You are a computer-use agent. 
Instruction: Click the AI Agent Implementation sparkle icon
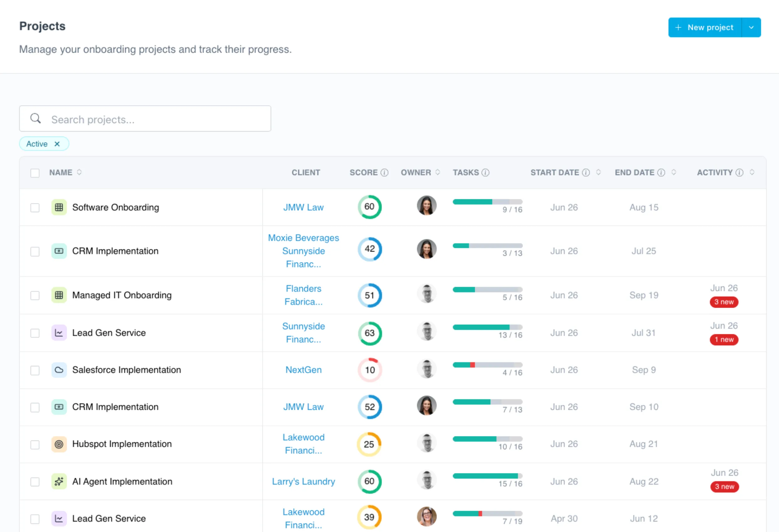pos(59,482)
